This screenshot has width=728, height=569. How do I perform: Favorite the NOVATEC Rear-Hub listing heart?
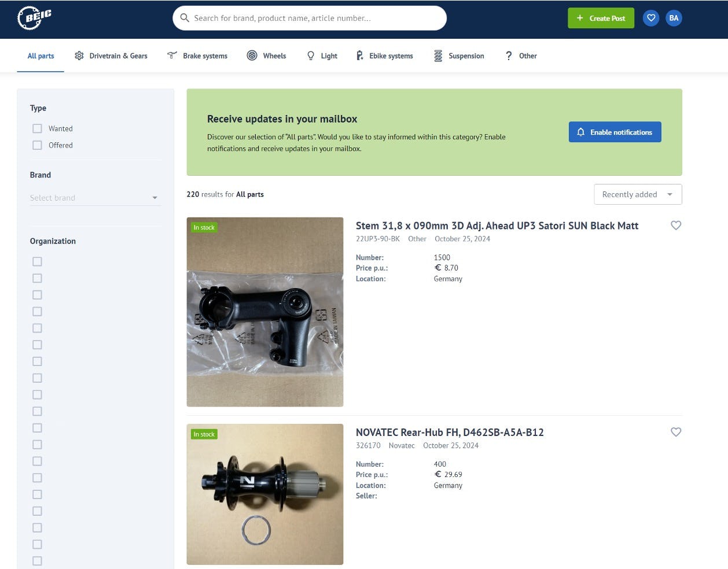[x=675, y=432]
